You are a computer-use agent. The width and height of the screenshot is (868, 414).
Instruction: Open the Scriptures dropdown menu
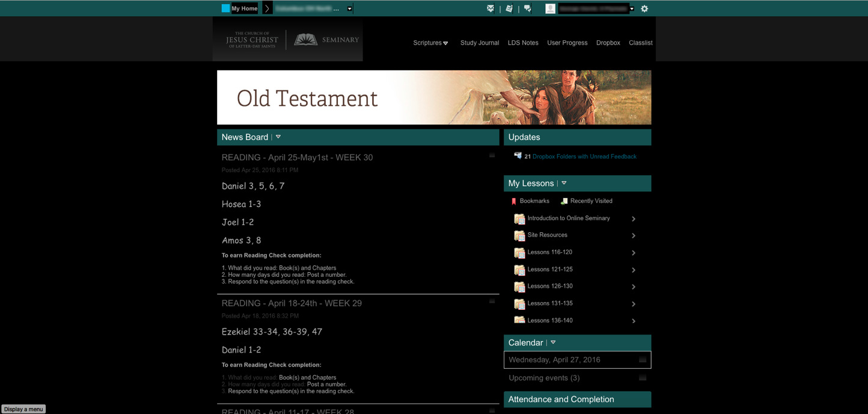tap(430, 43)
